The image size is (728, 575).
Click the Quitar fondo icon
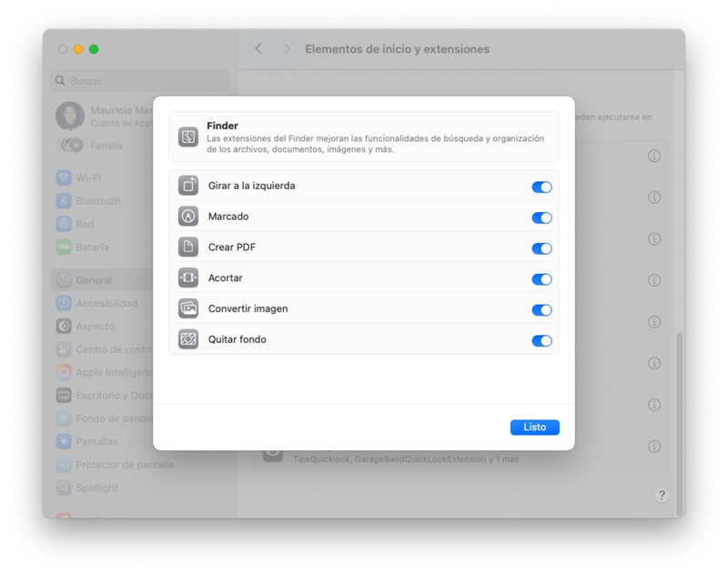point(188,339)
